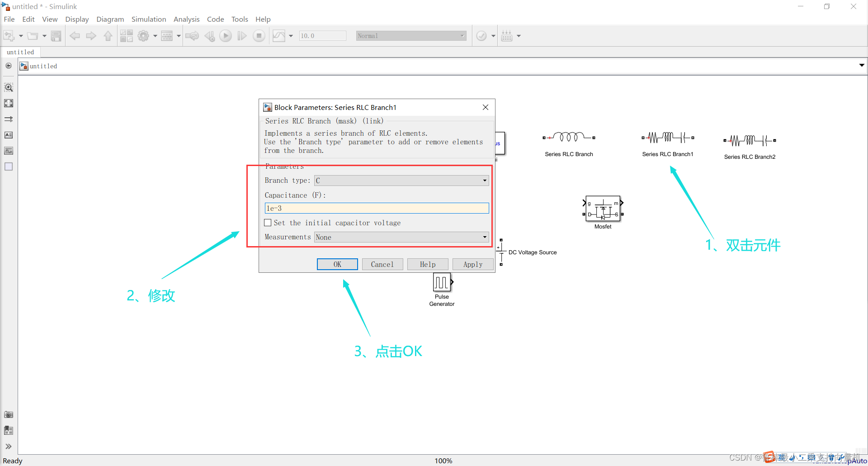
Task: Open the Code menu
Action: [215, 19]
